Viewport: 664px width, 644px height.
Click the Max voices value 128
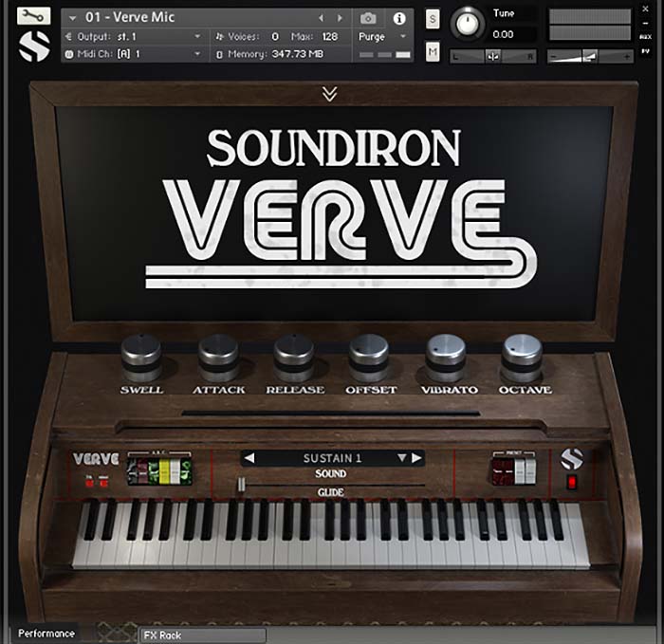[330, 37]
